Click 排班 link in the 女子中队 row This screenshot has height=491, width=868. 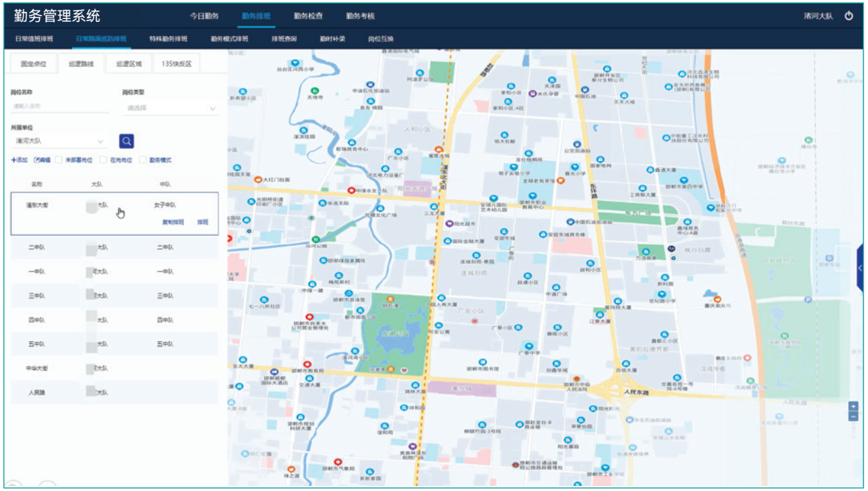pos(203,222)
